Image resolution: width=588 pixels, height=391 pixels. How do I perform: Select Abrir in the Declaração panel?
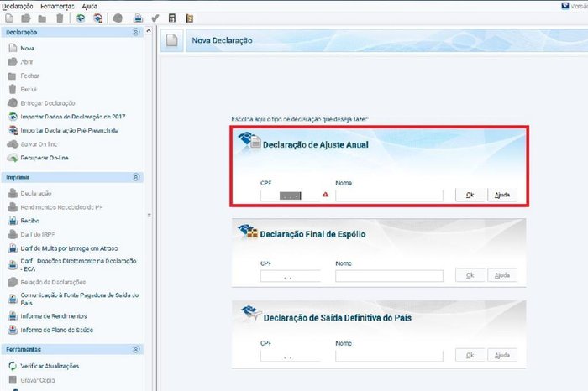coord(27,62)
